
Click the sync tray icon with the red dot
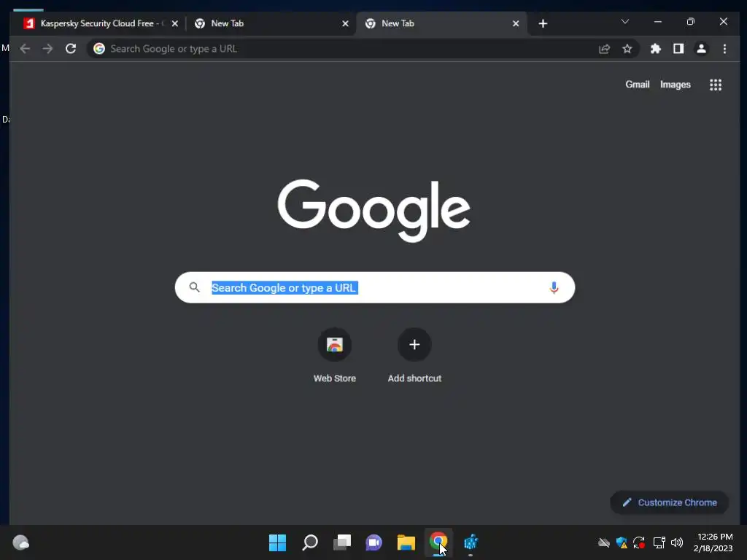pos(639,542)
